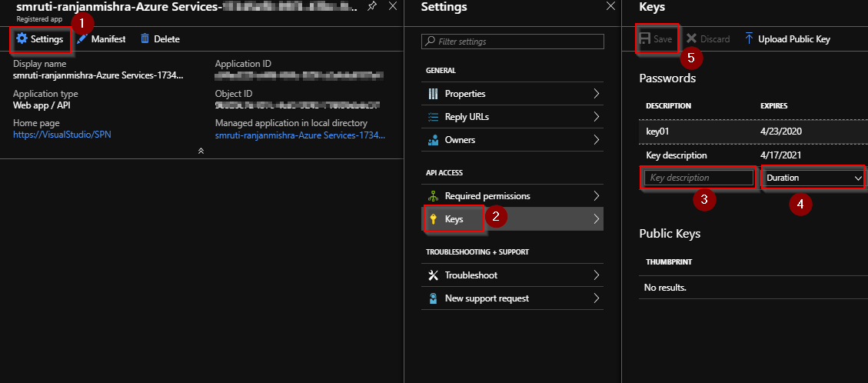This screenshot has height=383, width=868.
Task: Open the Owners menu item
Action: [513, 140]
